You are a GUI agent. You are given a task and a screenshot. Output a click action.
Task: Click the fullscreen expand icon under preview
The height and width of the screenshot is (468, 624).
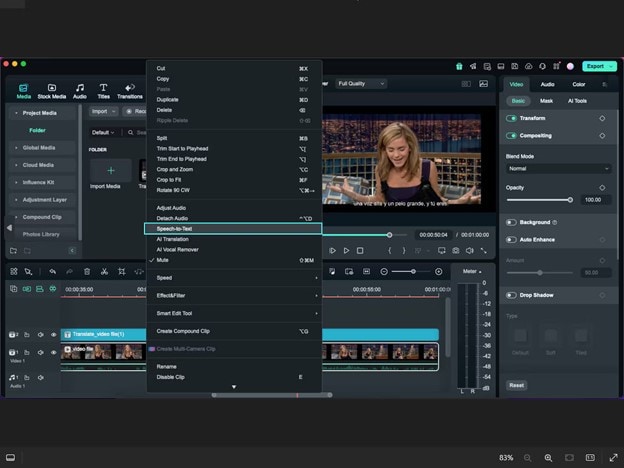(x=484, y=250)
